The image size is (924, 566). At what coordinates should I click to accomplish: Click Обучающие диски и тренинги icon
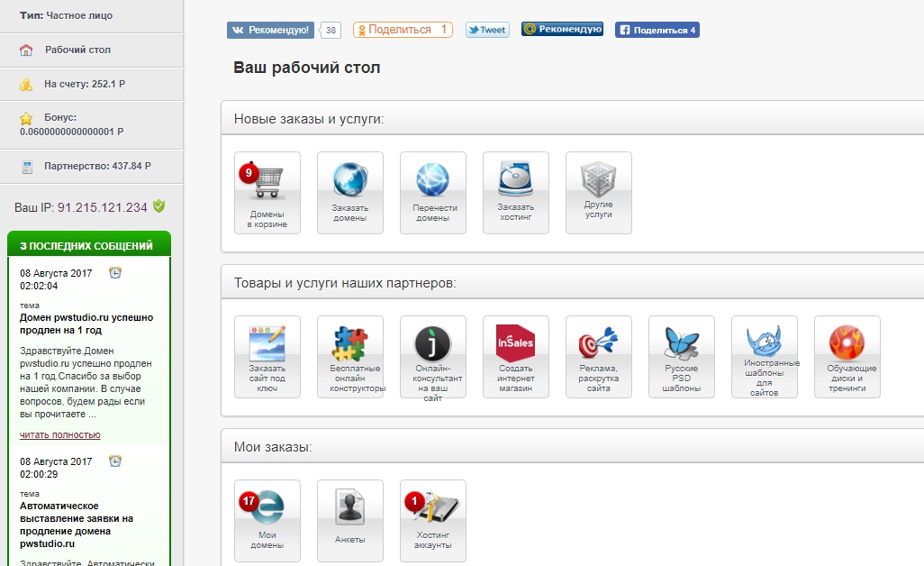[847, 356]
